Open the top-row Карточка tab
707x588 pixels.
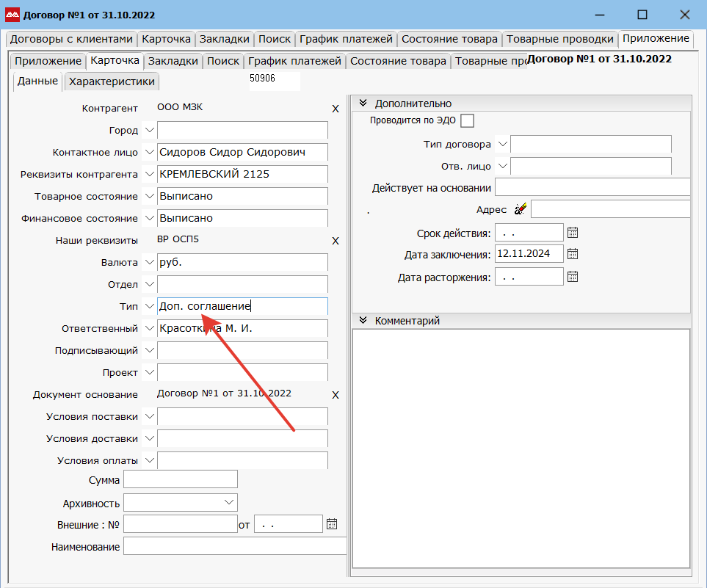coord(166,39)
